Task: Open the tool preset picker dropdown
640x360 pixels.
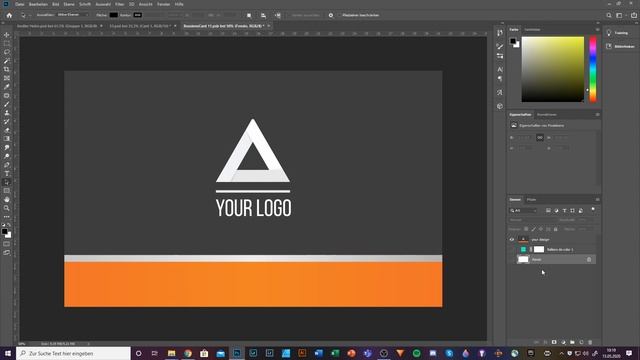Action: [x=25, y=15]
